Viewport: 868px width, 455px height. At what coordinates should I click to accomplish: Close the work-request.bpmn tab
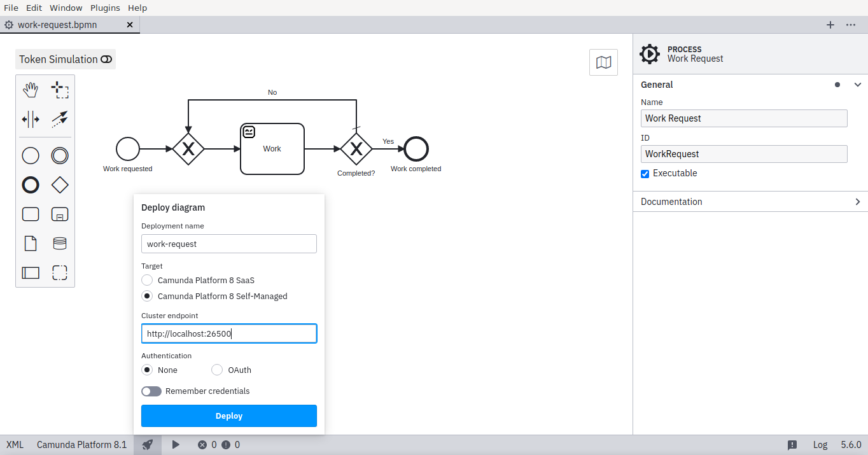tap(130, 25)
